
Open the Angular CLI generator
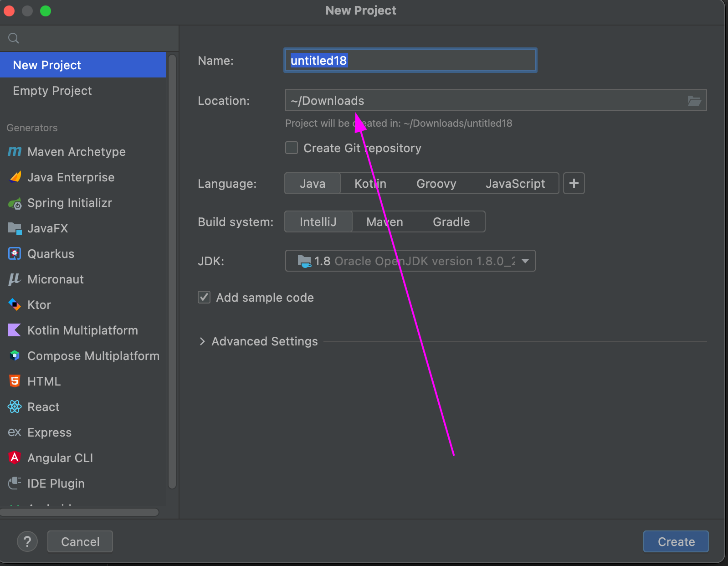click(83, 458)
